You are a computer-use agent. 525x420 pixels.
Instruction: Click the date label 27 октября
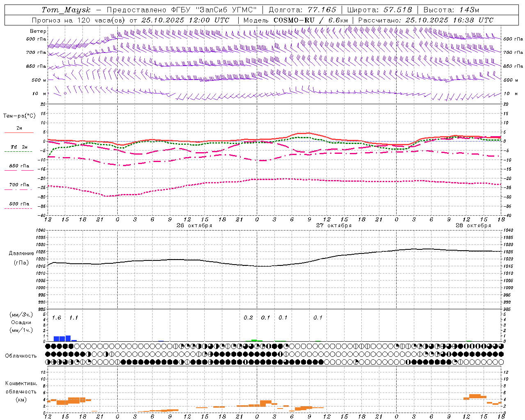[333, 226]
